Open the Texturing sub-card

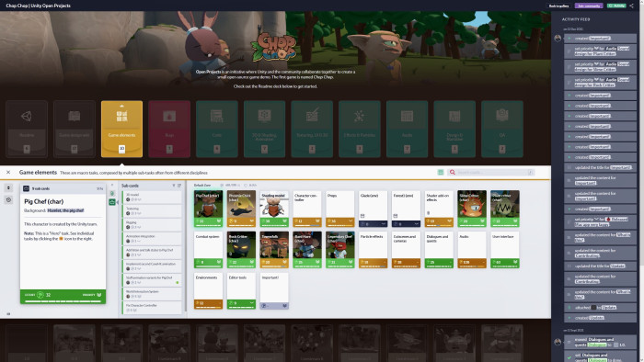coord(152,211)
